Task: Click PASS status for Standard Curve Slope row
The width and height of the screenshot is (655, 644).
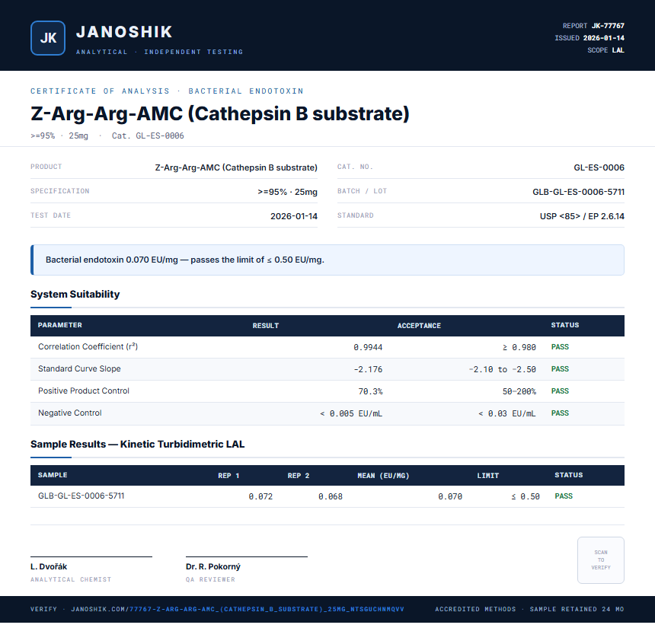Action: point(560,369)
